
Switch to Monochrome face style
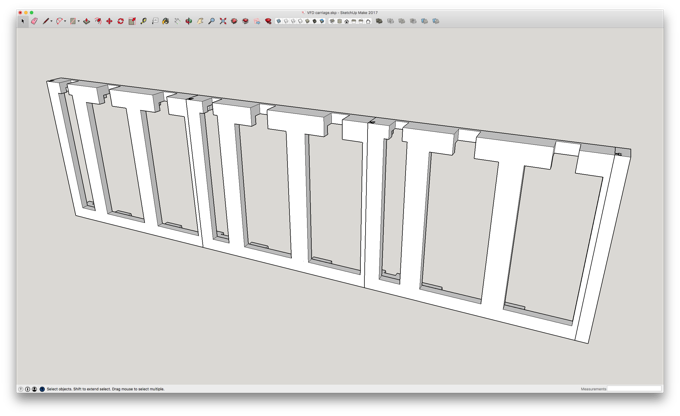[322, 21]
